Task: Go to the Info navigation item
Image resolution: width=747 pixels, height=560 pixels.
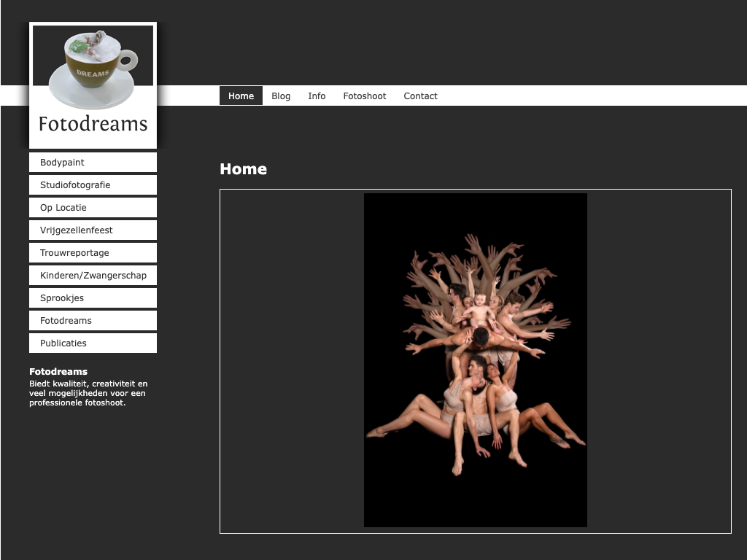Action: tap(317, 96)
